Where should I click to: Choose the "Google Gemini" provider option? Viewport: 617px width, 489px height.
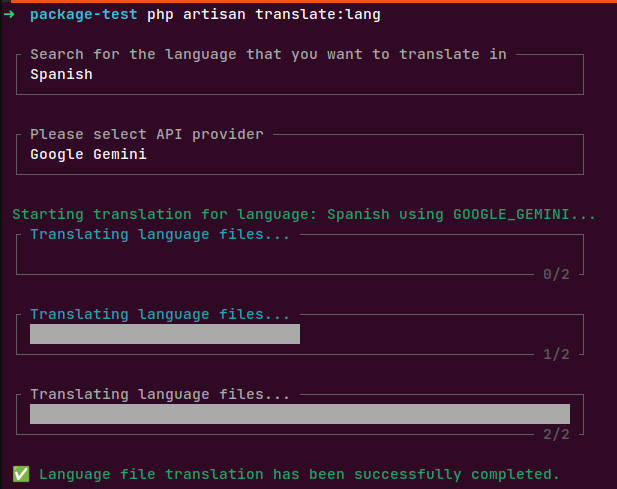pos(88,154)
